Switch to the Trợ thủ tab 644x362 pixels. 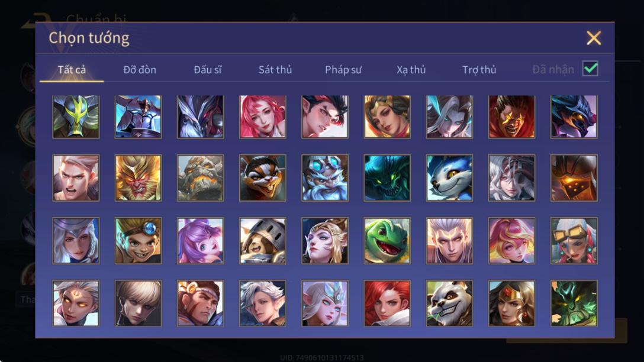479,70
